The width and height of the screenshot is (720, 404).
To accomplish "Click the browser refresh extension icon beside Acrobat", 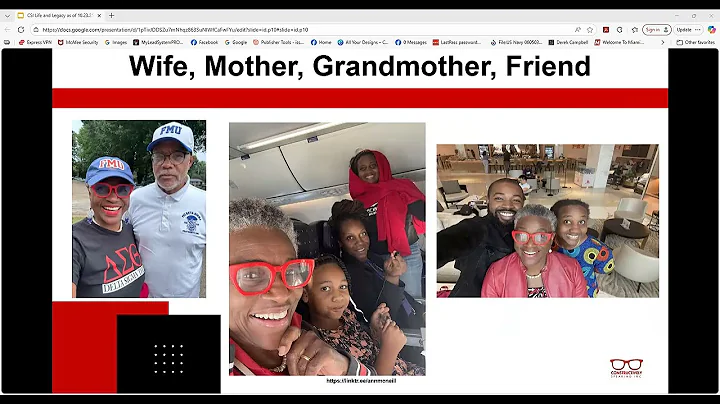I will tap(619, 30).
